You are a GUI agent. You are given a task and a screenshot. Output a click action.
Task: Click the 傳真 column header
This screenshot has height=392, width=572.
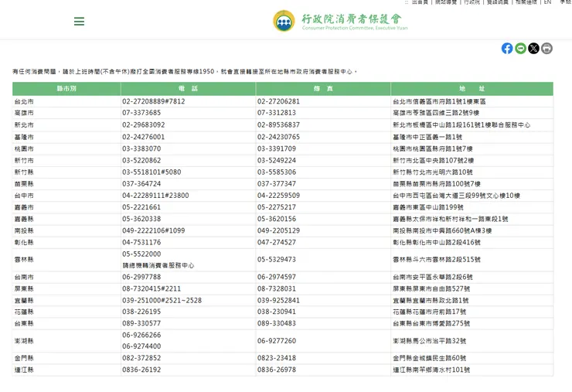[323, 89]
